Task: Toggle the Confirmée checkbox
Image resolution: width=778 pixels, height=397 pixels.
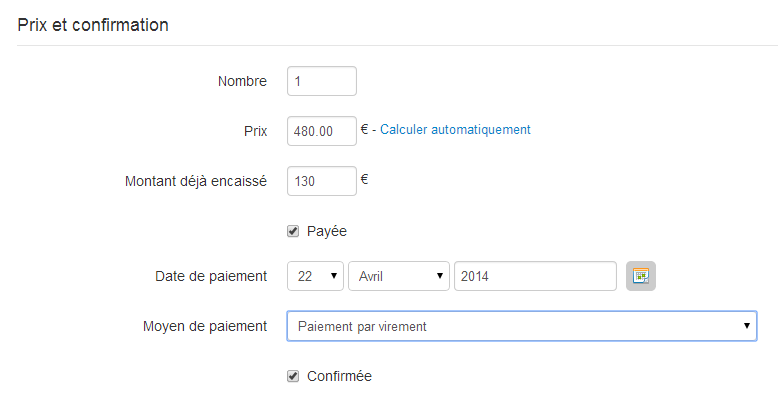Action: coord(293,376)
